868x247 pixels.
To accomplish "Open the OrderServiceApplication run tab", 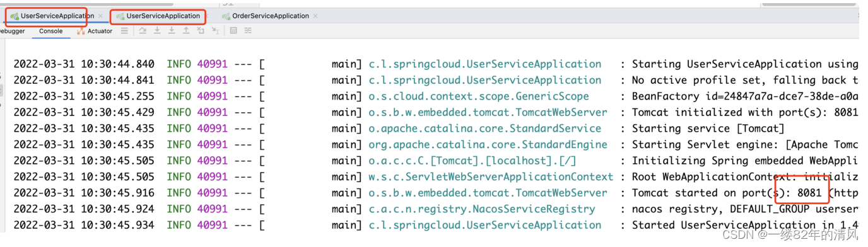I will [x=270, y=16].
